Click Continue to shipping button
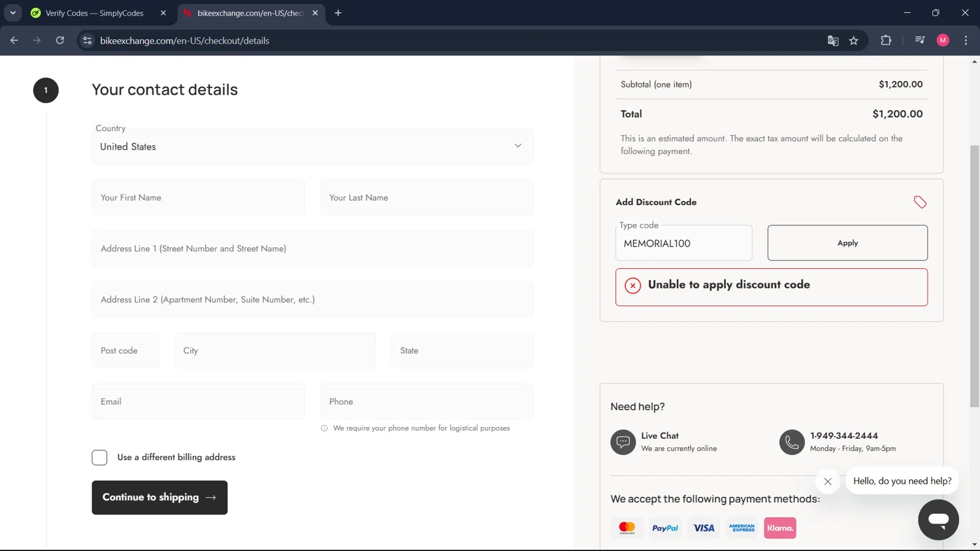Viewport: 980px width, 551px height. click(159, 497)
